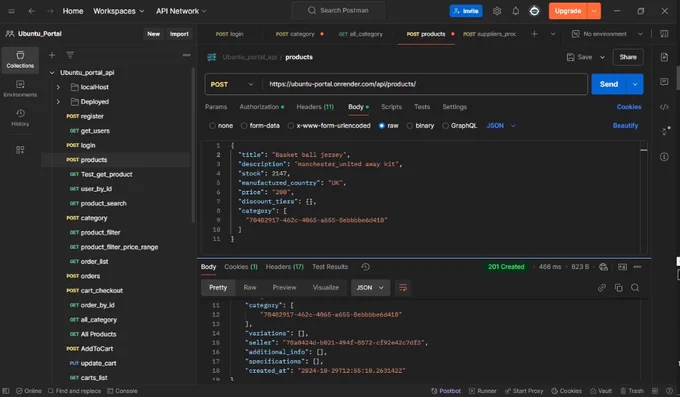Open the settings gear icon
680x397 pixels.
pyautogui.click(x=497, y=11)
